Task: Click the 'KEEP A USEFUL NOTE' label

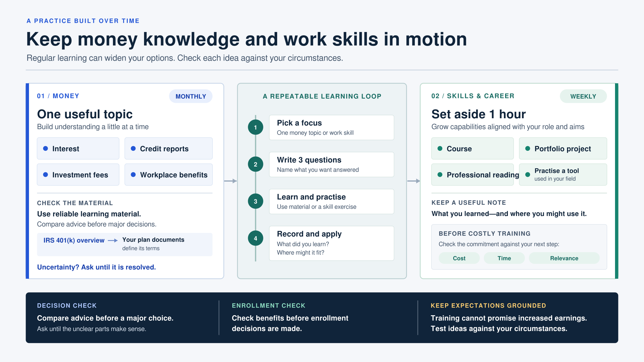Action: [x=469, y=203]
